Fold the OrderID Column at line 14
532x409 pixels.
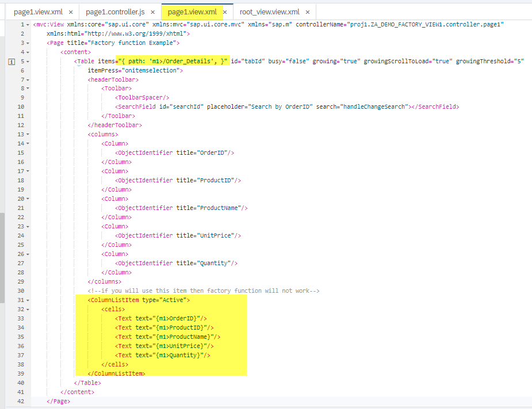pos(28,144)
